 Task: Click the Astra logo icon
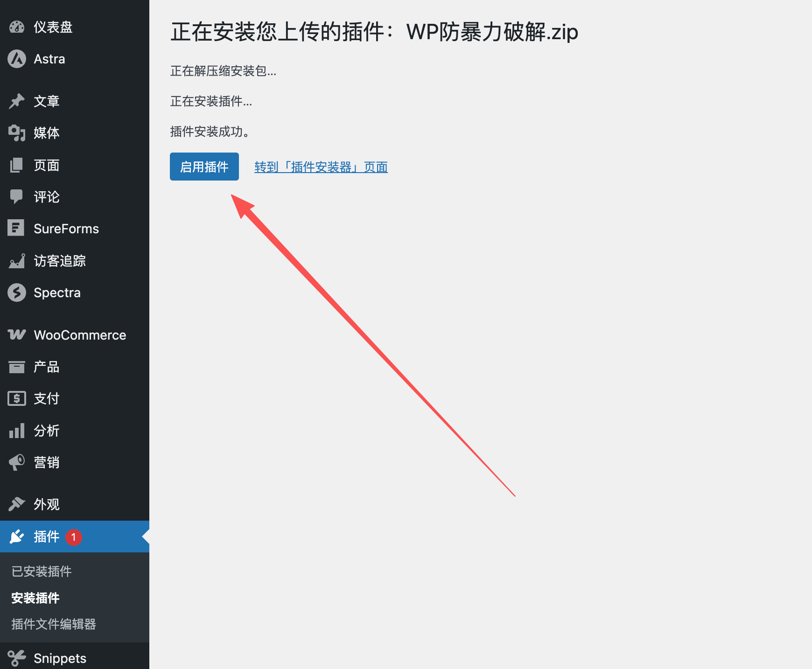[17, 59]
